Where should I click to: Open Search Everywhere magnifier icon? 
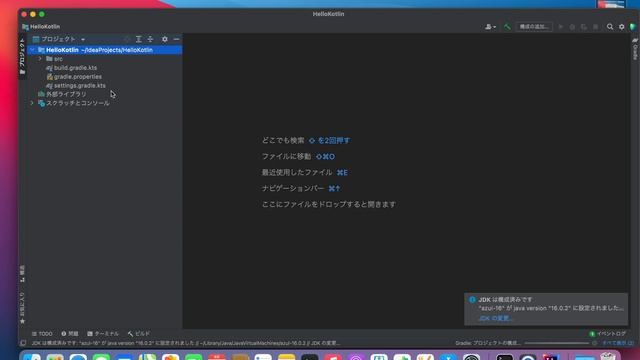(x=610, y=27)
